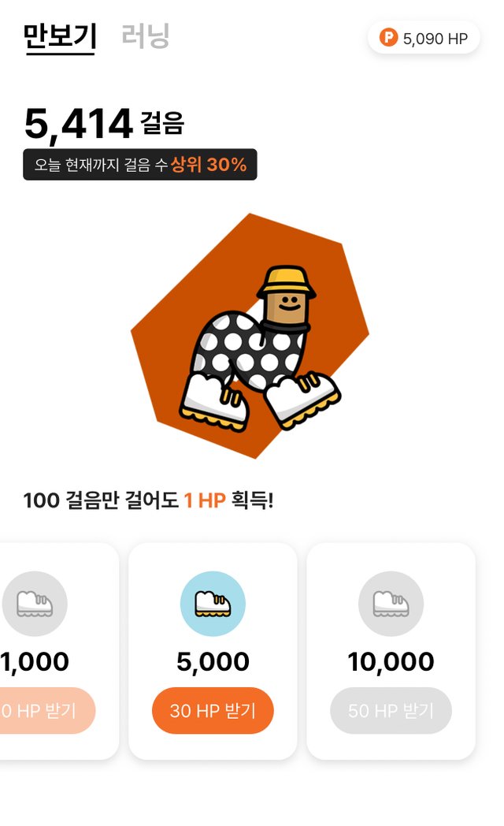
Task: Tap the 상위 30% ranking banner
Action: [140, 165]
